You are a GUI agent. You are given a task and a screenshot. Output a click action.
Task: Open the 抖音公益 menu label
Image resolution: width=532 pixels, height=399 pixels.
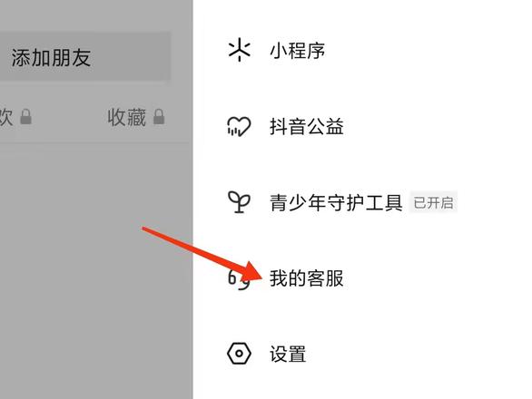click(x=306, y=127)
